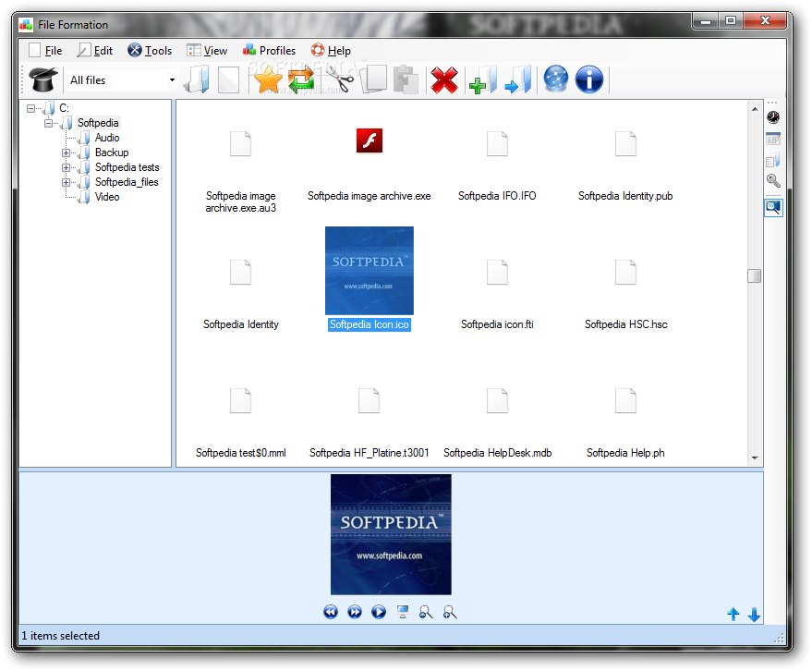Click the clock icon in right sidebar
812x671 pixels.
(x=773, y=117)
